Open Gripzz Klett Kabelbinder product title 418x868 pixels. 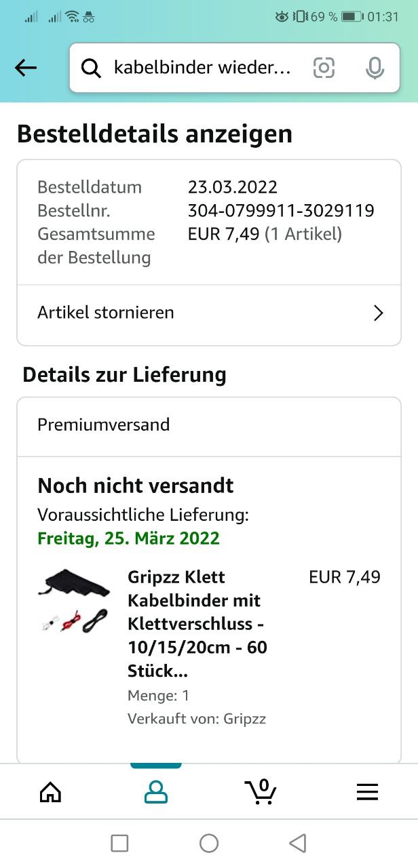coord(197,624)
